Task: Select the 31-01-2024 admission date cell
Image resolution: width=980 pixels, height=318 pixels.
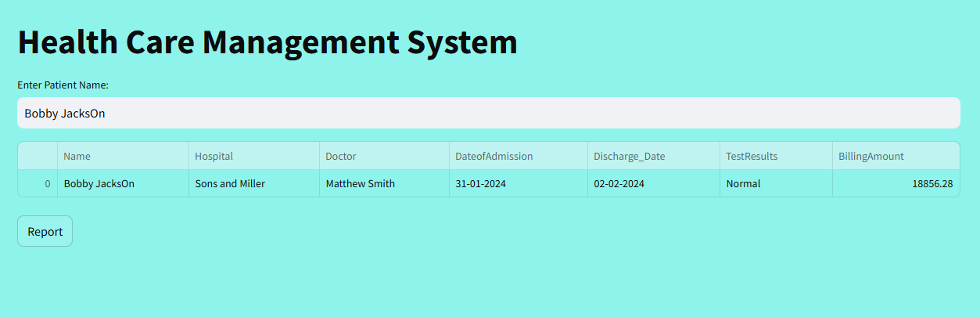Action: coord(519,184)
